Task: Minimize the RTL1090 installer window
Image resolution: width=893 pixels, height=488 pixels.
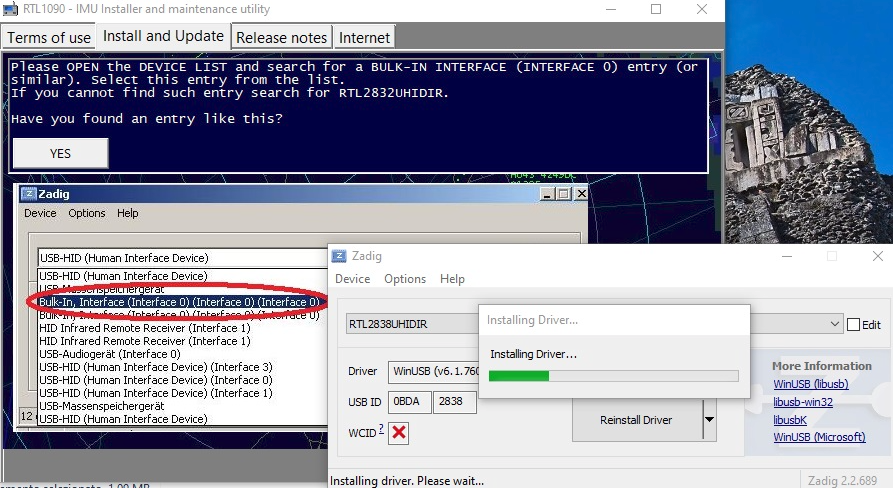Action: click(x=611, y=9)
